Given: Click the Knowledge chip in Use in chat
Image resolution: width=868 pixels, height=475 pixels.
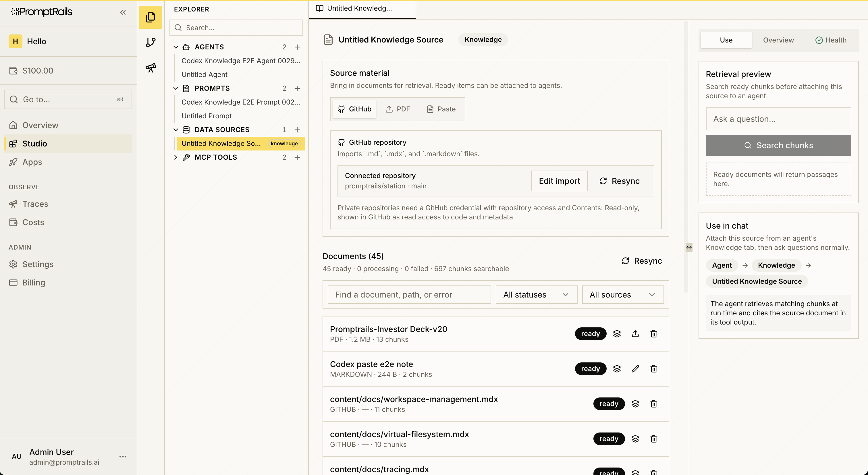Looking at the screenshot, I should (776, 265).
